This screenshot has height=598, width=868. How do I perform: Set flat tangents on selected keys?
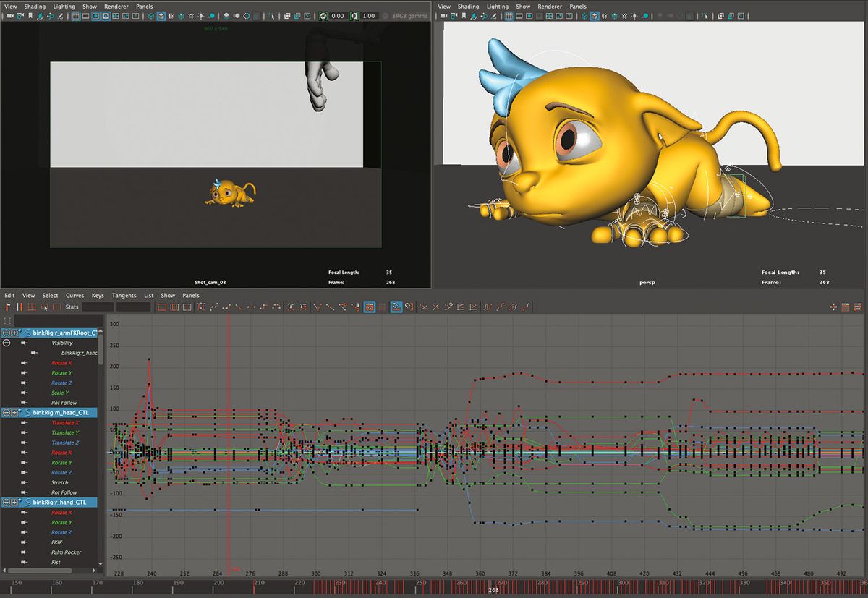251,307
